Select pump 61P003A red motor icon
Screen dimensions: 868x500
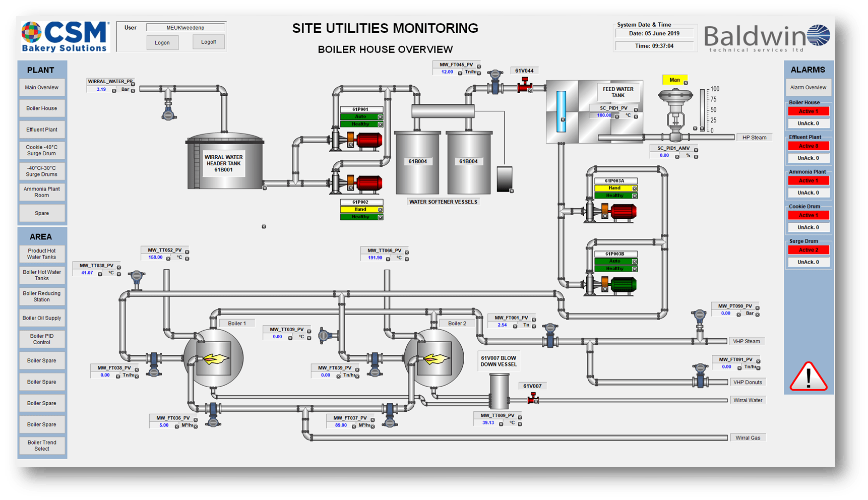[x=623, y=212]
